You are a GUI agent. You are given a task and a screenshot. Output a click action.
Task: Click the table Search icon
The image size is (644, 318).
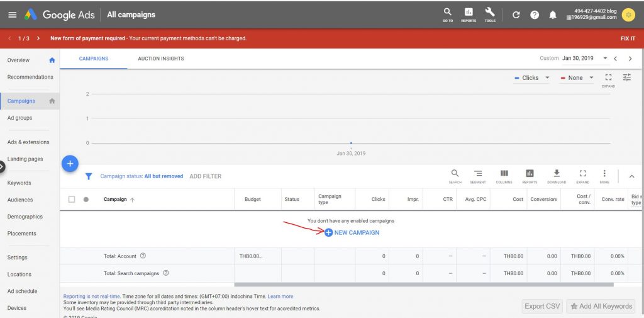[x=455, y=176]
